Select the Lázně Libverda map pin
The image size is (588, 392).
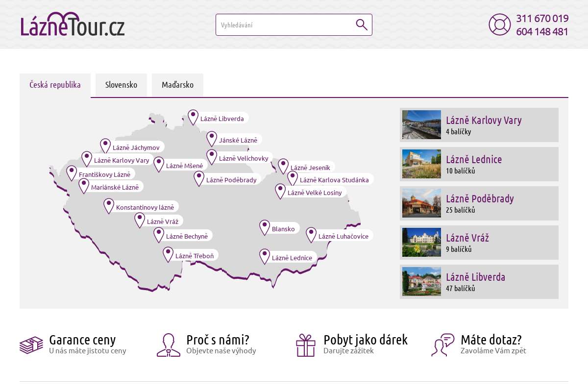point(193,116)
